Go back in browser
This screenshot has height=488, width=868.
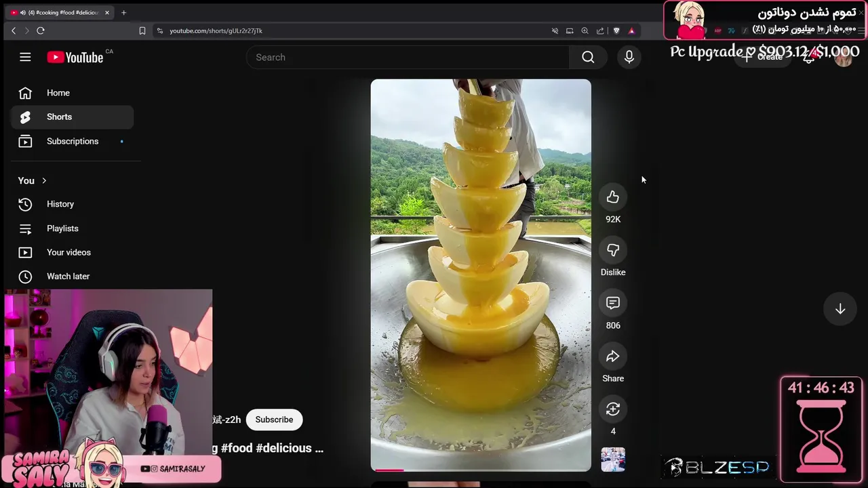tap(14, 30)
